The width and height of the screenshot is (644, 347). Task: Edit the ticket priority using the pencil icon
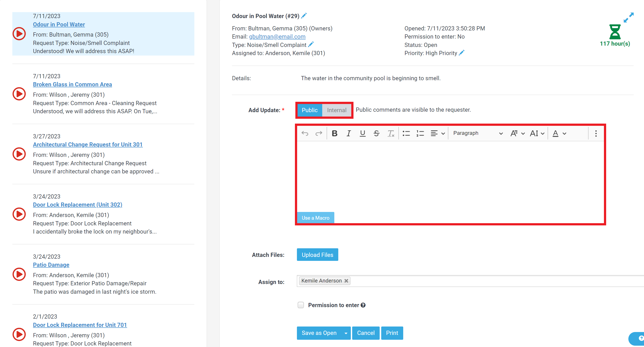pyautogui.click(x=461, y=53)
